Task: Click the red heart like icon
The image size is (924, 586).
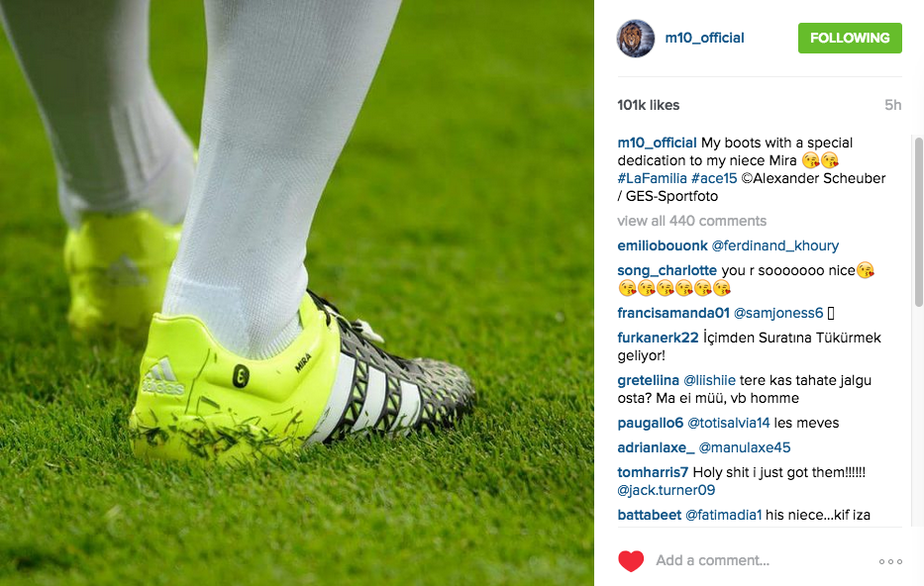Action: pos(631,560)
